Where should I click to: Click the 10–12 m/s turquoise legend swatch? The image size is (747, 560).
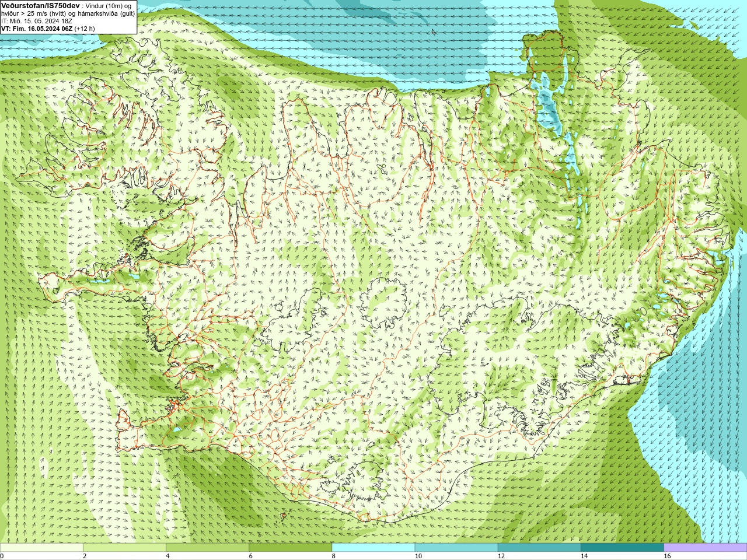tap(456, 548)
